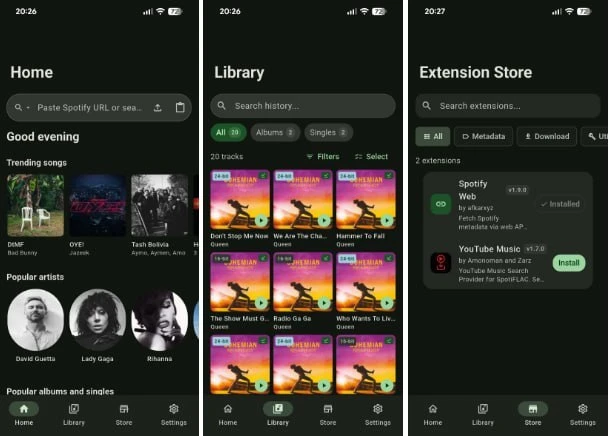The height and width of the screenshot is (436, 609).
Task: Select the All category chip in Extension Store
Action: coord(433,136)
